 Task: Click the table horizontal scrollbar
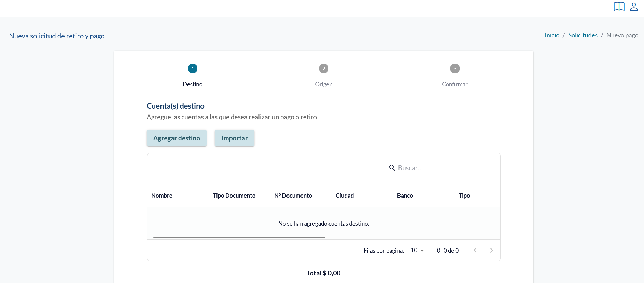pyautogui.click(x=239, y=237)
